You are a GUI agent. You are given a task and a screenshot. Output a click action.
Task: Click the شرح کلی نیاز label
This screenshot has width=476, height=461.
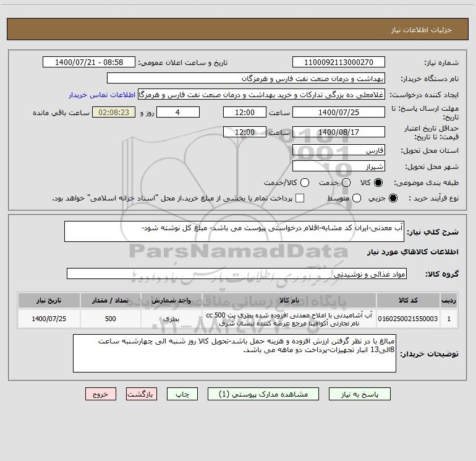(x=433, y=232)
